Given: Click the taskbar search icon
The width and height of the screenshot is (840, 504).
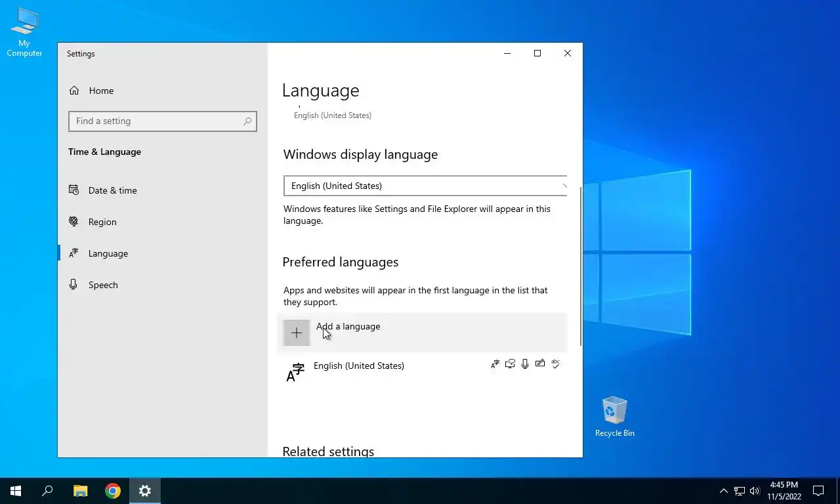Looking at the screenshot, I should pos(47,491).
